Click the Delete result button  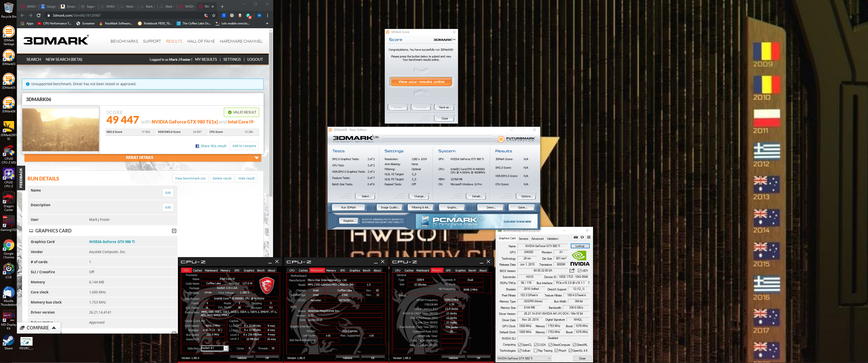click(222, 178)
